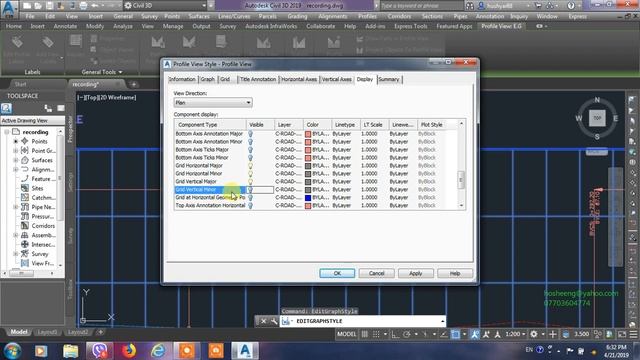Click N compass direction on ViewCube
The width and height of the screenshot is (640, 360).
pos(597,100)
